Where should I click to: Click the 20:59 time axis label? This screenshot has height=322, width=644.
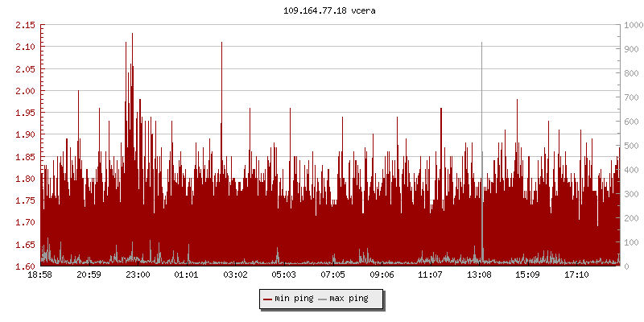click(89, 275)
